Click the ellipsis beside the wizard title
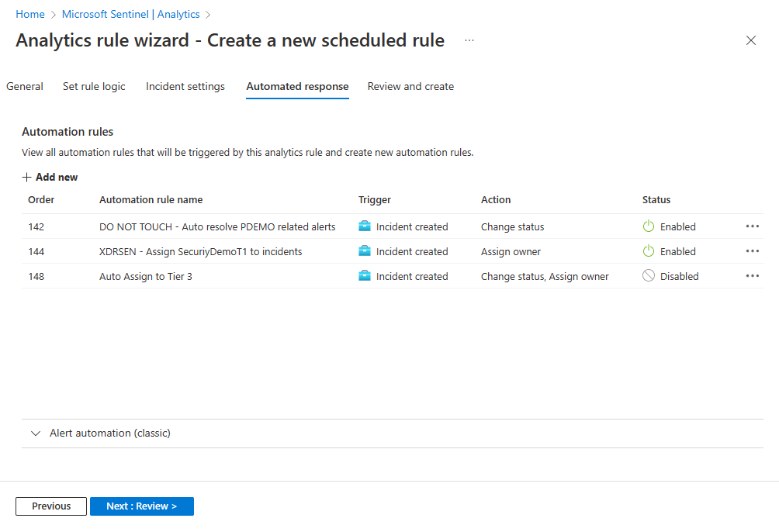The height and width of the screenshot is (532, 779). coord(469,41)
